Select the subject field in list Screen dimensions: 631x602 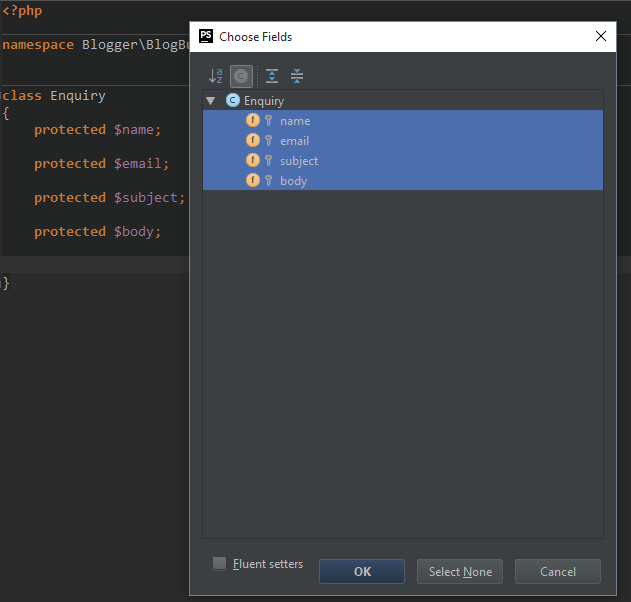click(299, 161)
